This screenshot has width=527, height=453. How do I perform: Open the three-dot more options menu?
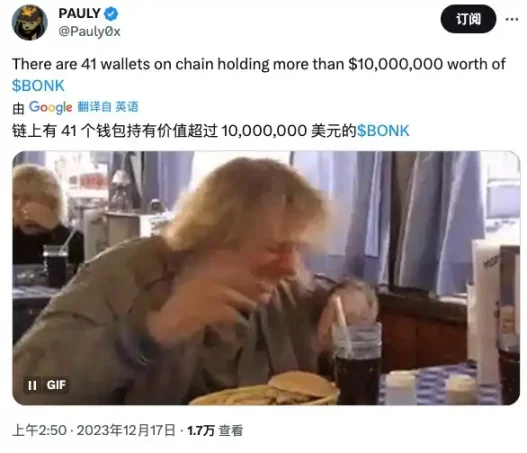click(x=512, y=19)
